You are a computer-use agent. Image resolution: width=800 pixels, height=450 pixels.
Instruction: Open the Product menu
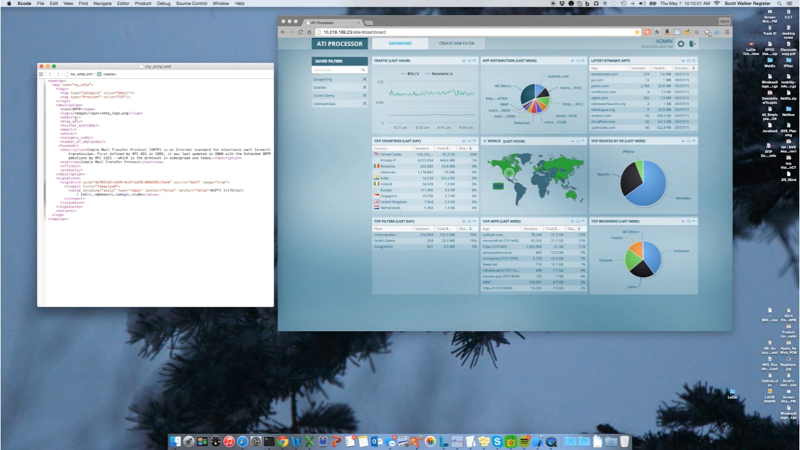tap(143, 3)
